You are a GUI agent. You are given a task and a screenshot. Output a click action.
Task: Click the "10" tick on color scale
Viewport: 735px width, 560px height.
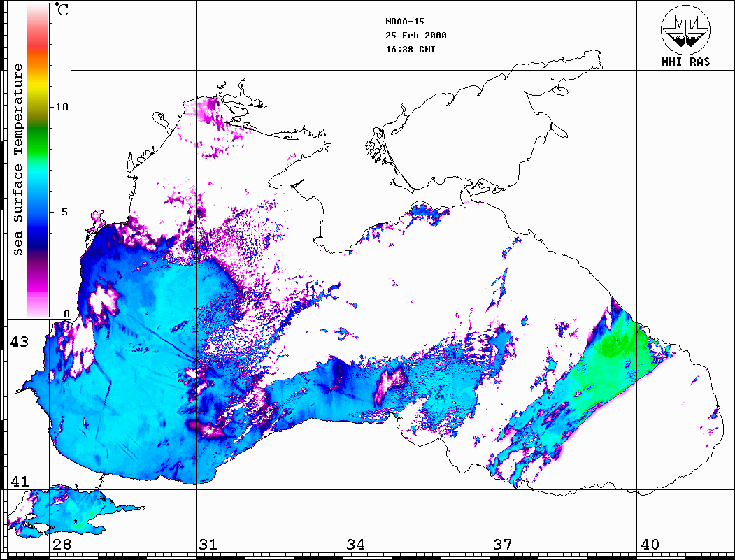pyautogui.click(x=62, y=107)
